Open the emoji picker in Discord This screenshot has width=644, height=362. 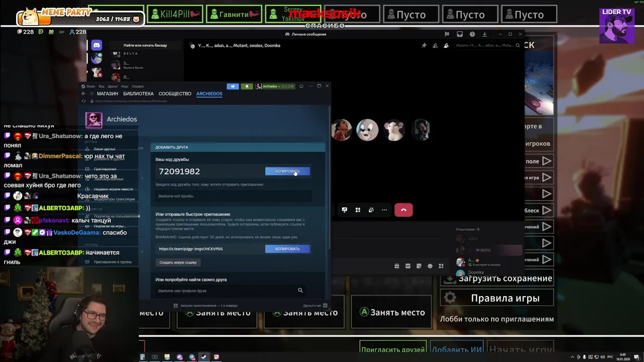[x=430, y=266]
